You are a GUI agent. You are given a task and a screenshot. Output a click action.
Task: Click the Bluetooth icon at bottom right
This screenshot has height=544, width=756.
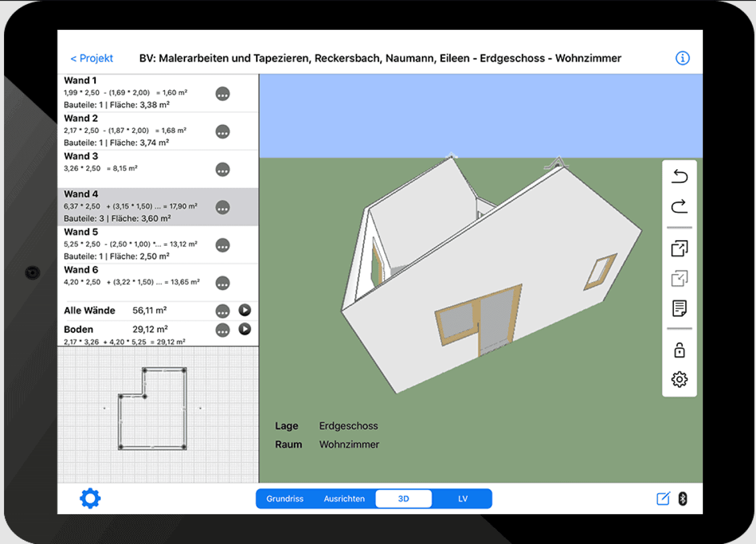[x=683, y=499]
